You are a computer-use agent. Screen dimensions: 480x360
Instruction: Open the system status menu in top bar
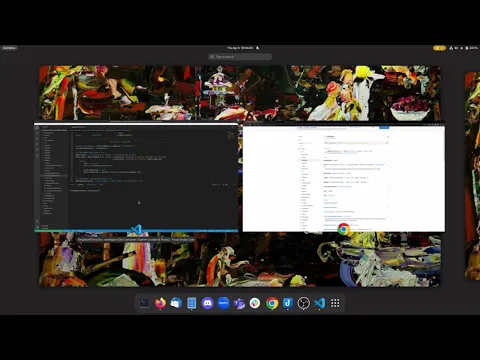tap(464, 48)
